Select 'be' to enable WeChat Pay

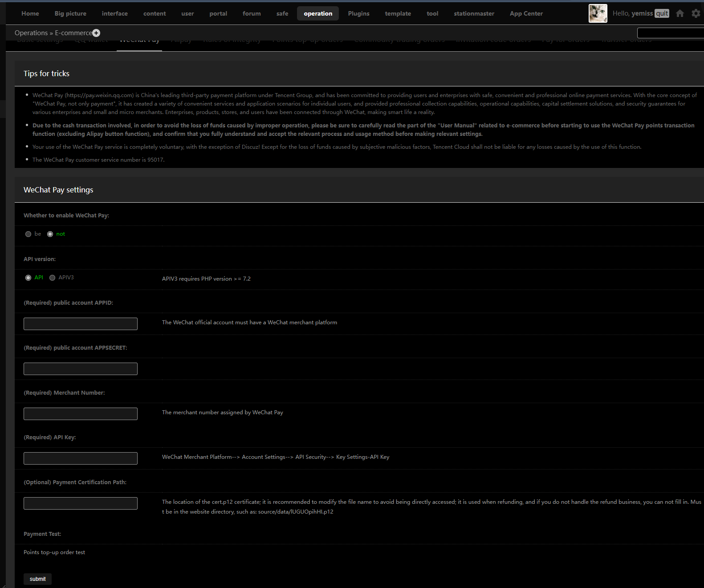pos(28,234)
